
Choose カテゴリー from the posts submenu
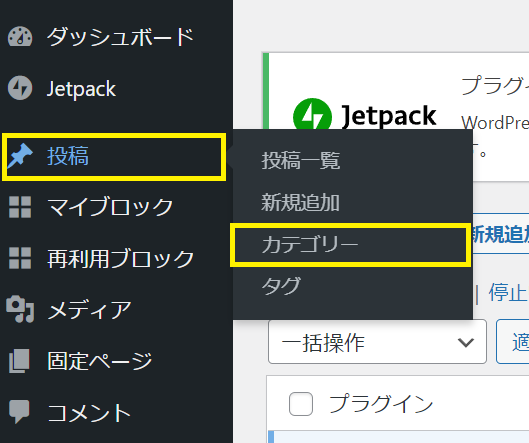coord(309,244)
